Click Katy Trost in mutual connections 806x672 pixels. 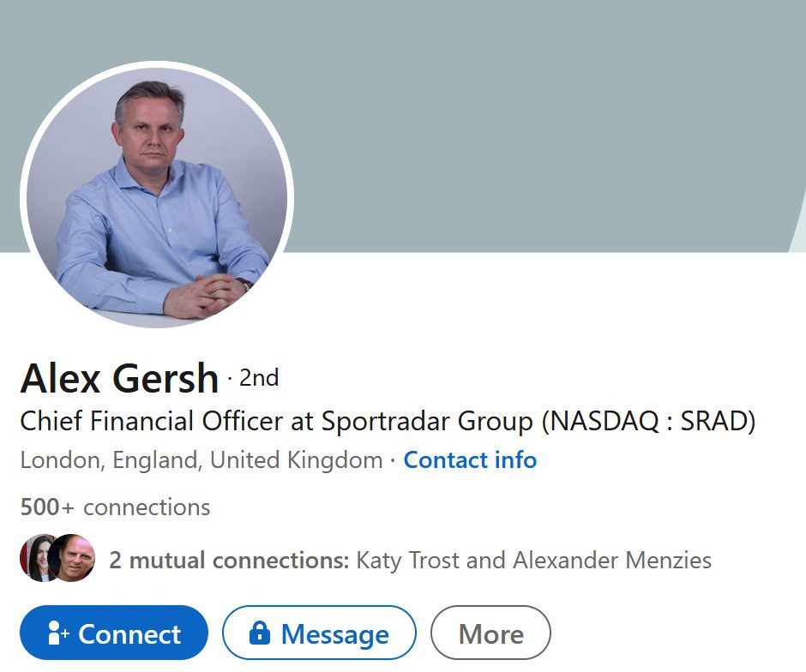[410, 561]
